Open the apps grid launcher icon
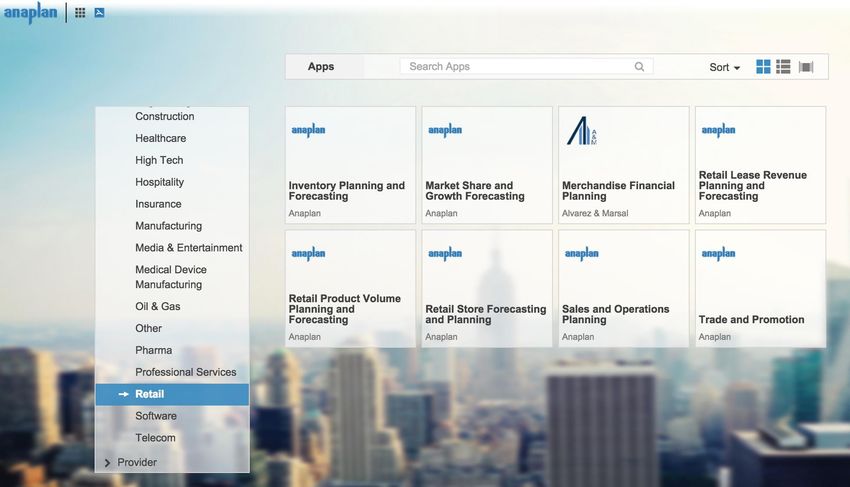This screenshot has height=487, width=850. click(x=80, y=13)
